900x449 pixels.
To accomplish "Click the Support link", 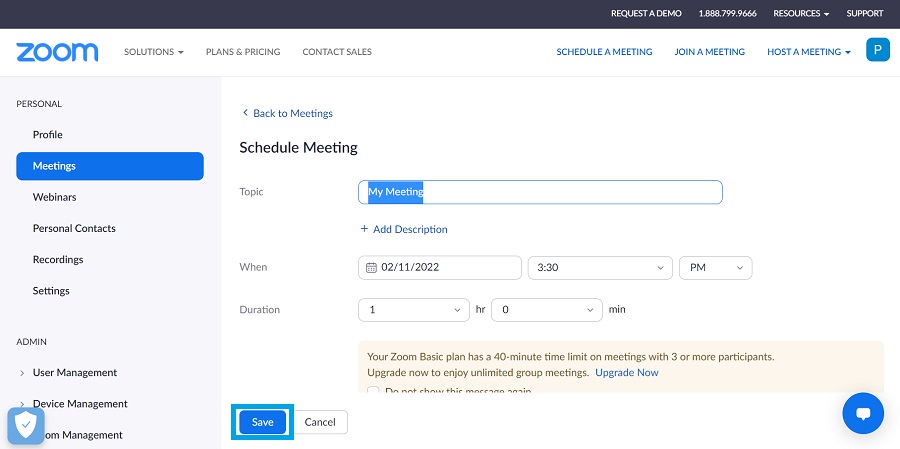I will pos(865,13).
